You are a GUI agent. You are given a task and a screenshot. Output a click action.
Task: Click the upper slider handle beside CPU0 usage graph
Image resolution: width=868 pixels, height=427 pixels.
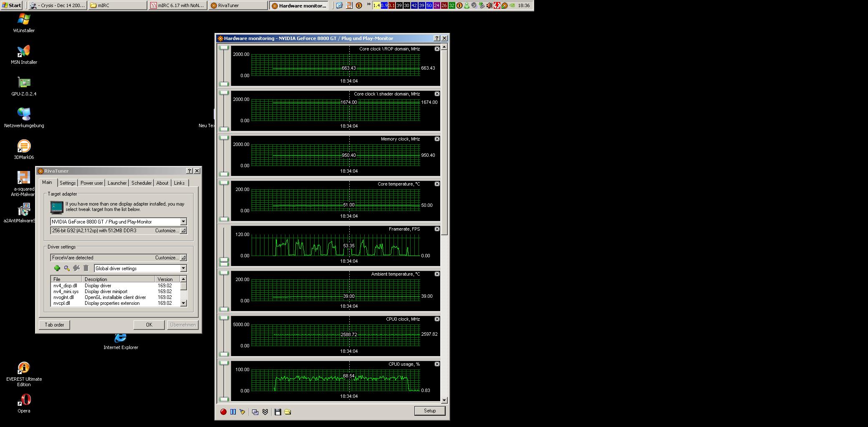coord(224,363)
